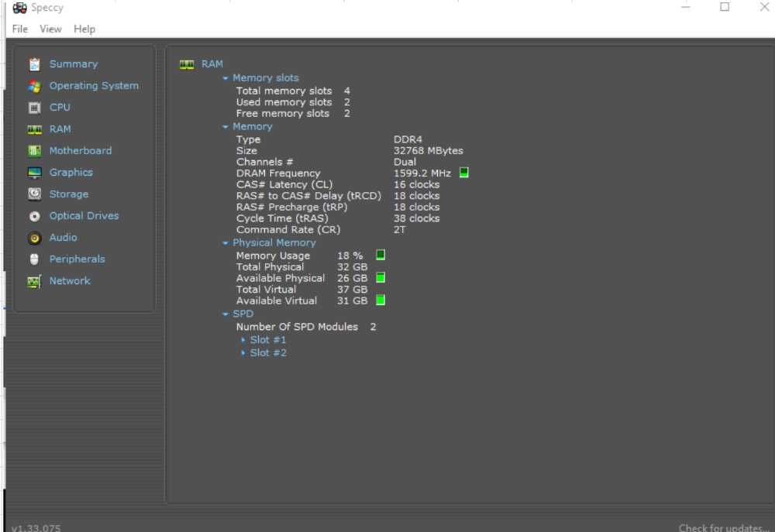Click the Total Physical 32 GB value
Image resolution: width=775 pixels, height=532 pixels.
coord(353,266)
